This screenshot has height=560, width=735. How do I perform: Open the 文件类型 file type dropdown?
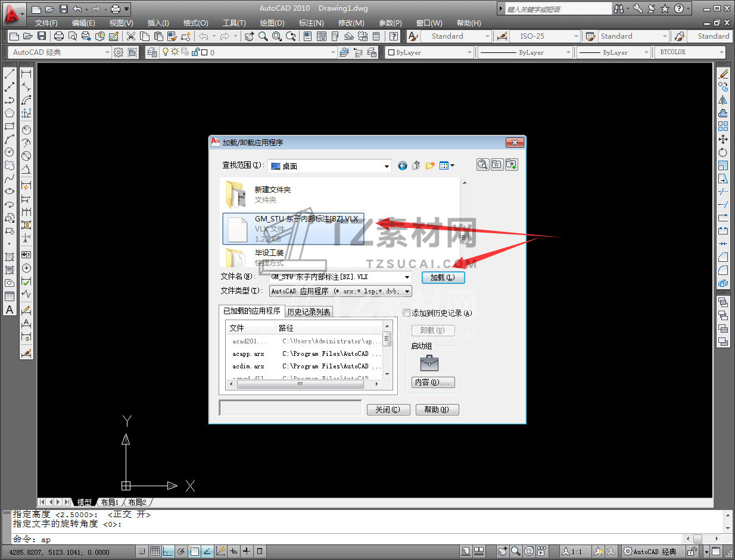click(x=407, y=292)
